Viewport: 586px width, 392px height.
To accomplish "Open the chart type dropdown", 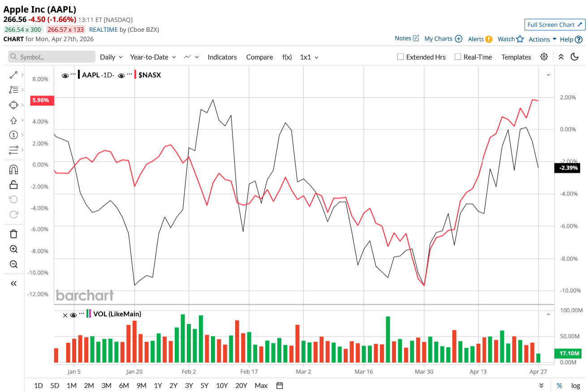I will point(192,57).
